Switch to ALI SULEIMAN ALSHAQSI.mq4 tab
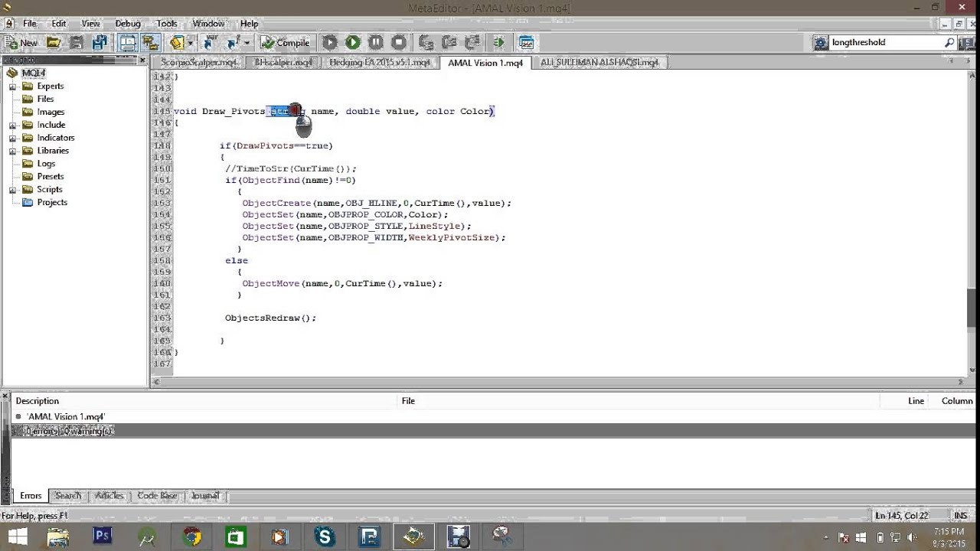 tap(599, 63)
